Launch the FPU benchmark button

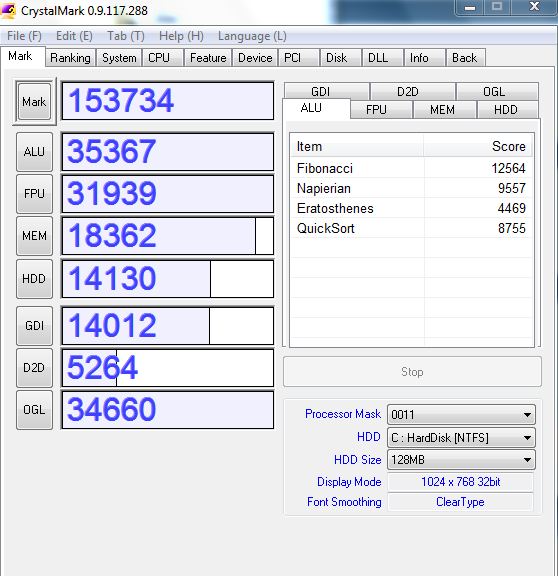(35, 194)
